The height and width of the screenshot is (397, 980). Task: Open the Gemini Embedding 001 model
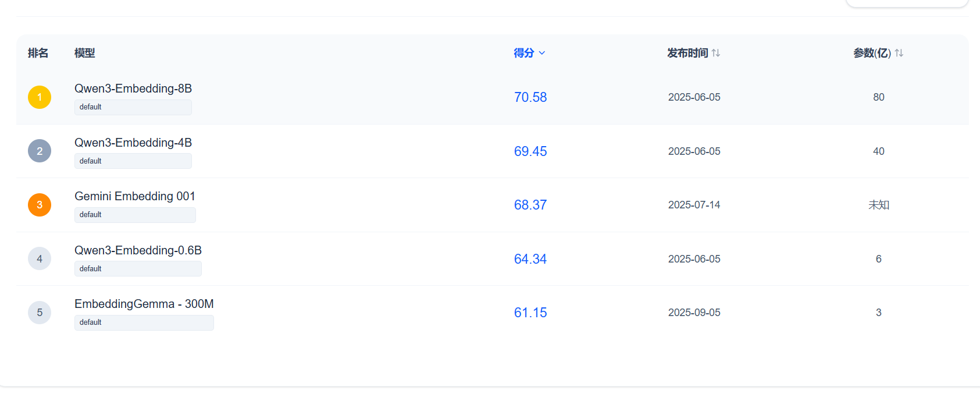tap(135, 196)
